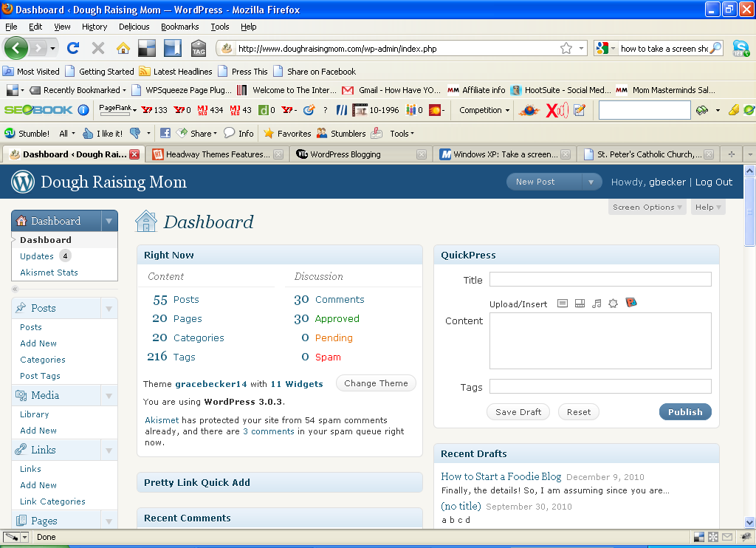Screen dimensions: 756x548
Task: Open StumbleUpon Favorites star
Action: 269,133
